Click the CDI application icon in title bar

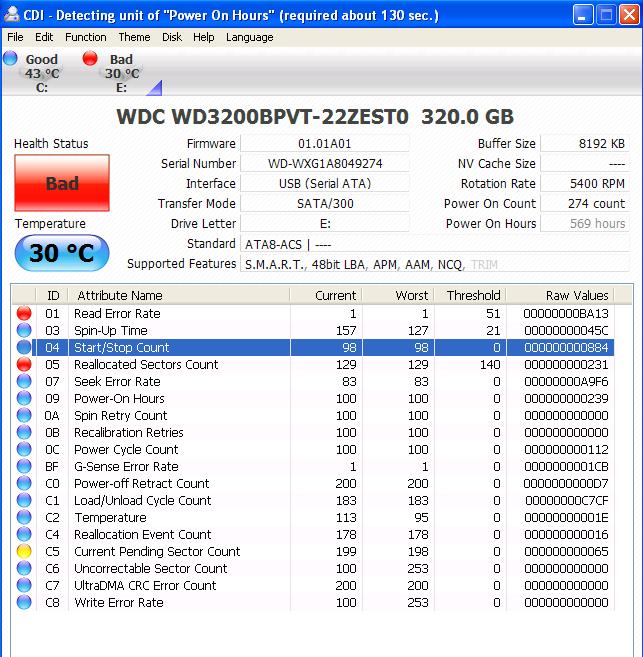pyautogui.click(x=12, y=15)
